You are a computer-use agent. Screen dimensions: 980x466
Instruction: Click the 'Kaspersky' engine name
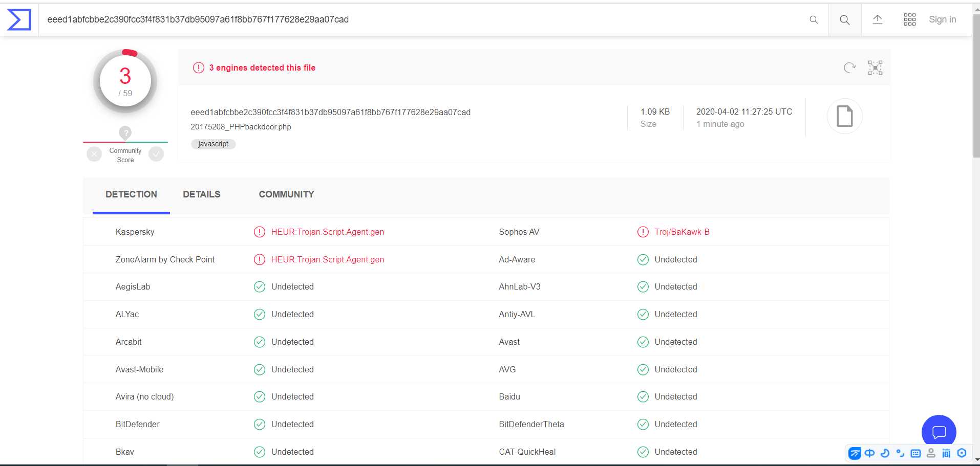135,232
